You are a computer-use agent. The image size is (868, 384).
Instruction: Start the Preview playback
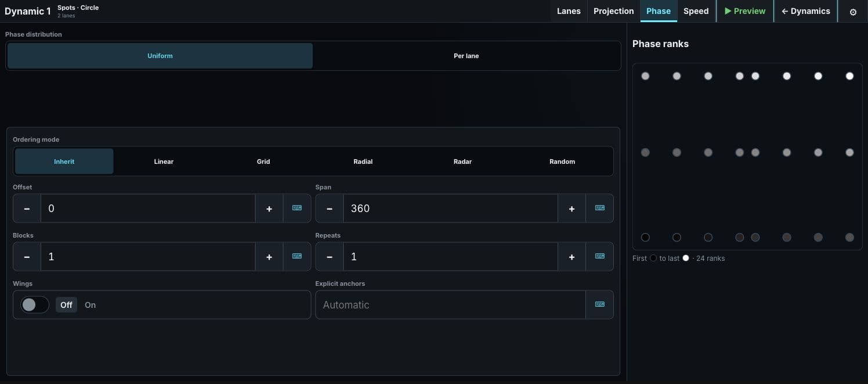click(745, 11)
